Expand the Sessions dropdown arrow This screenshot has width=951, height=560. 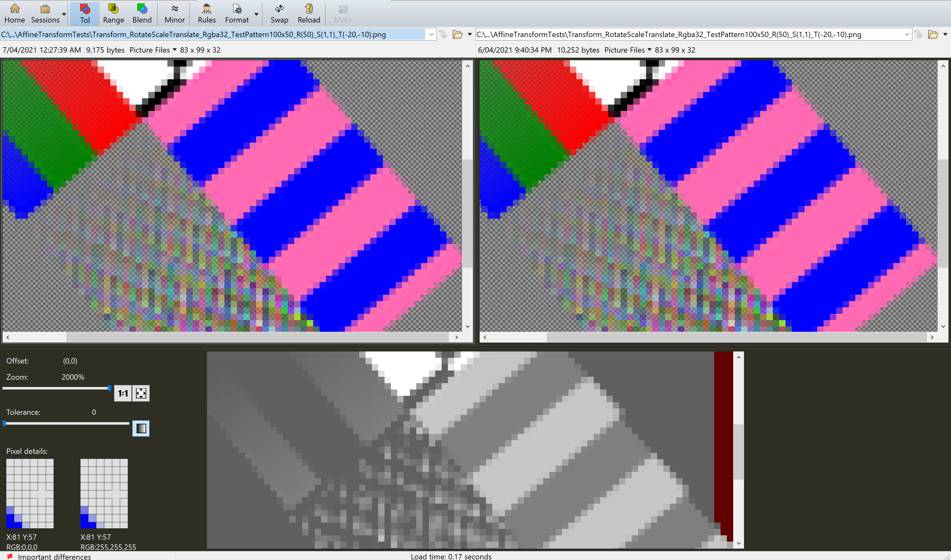pyautogui.click(x=64, y=14)
